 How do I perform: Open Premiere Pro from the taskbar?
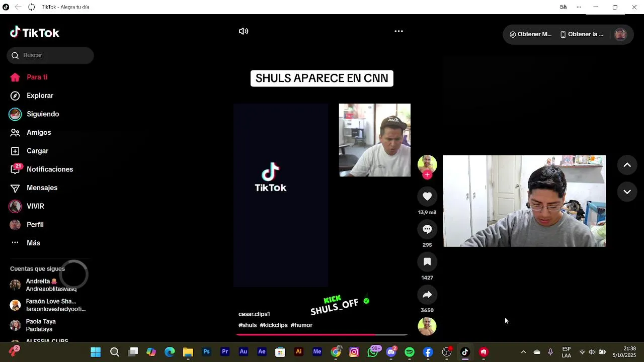tap(225, 352)
